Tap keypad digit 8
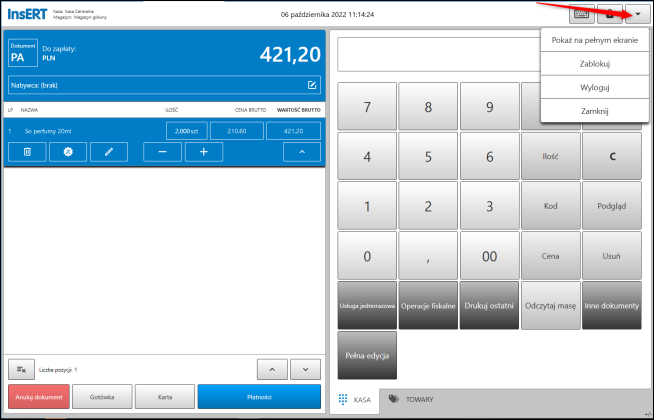The height and width of the screenshot is (420, 654). tap(428, 107)
